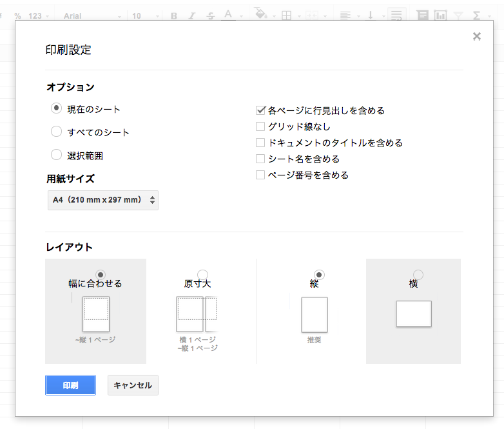Choose 幅に合わせる layout radio button

(x=101, y=275)
